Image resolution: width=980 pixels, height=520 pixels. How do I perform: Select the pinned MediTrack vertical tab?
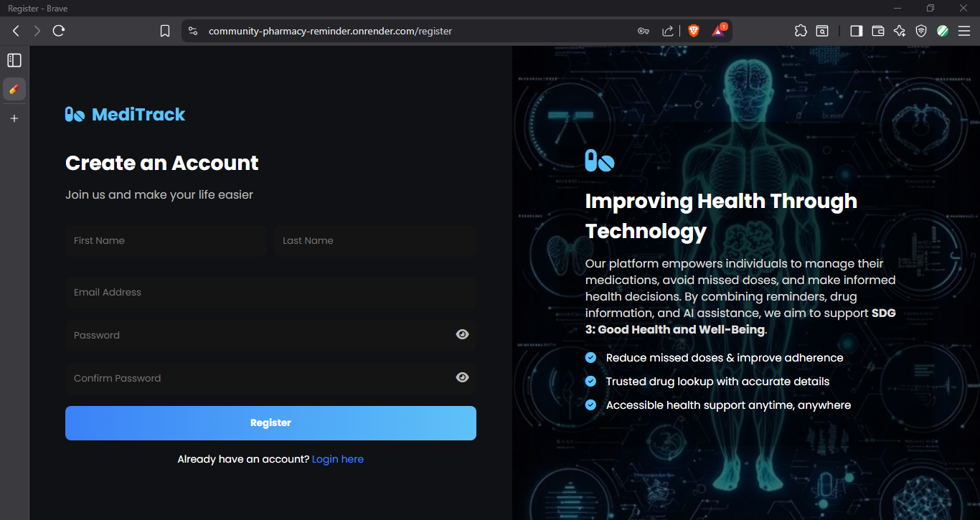(14, 89)
